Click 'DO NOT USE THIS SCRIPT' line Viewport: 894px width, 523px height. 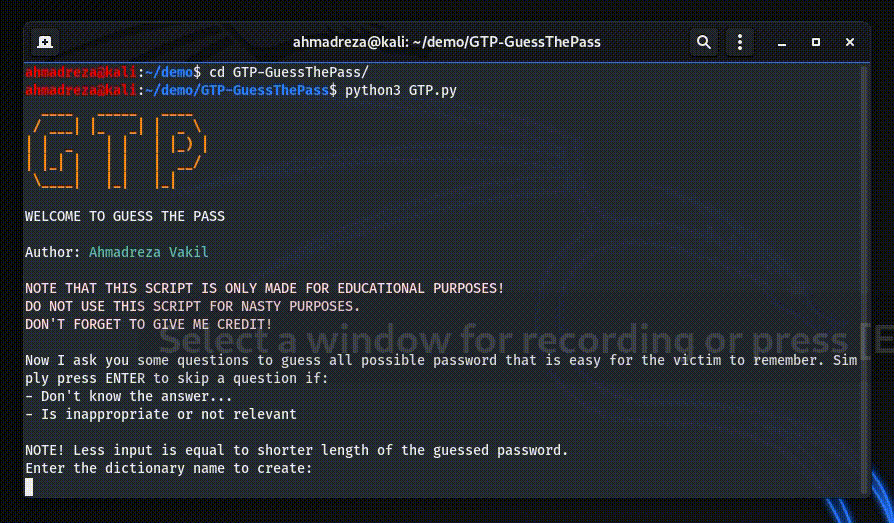[x=193, y=307]
